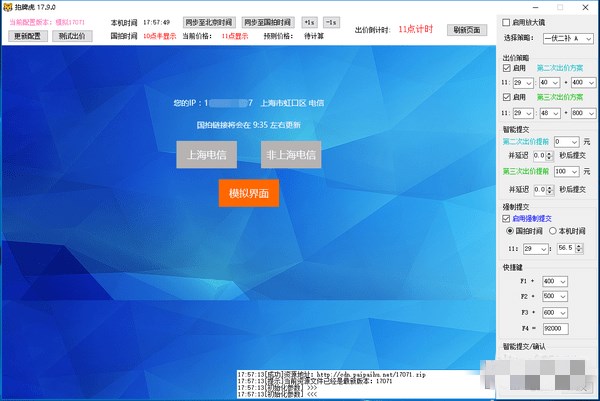
Task: Open 第三次出价提前 dropdown showing 100
Action: (x=567, y=171)
